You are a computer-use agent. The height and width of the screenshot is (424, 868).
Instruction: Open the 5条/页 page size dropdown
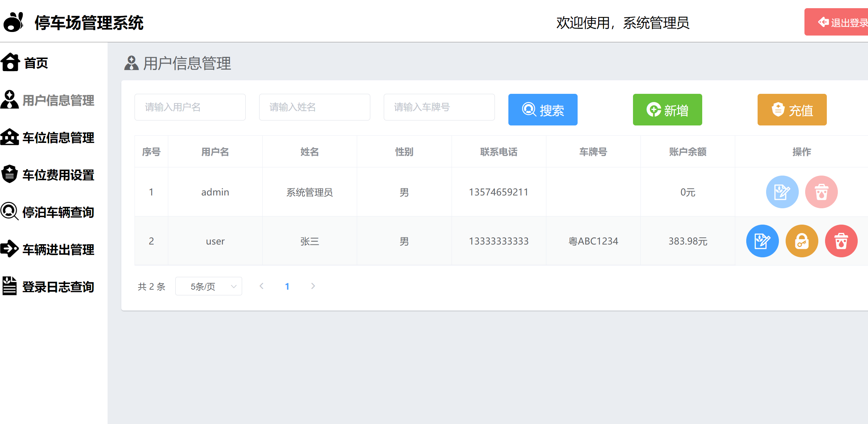209,286
